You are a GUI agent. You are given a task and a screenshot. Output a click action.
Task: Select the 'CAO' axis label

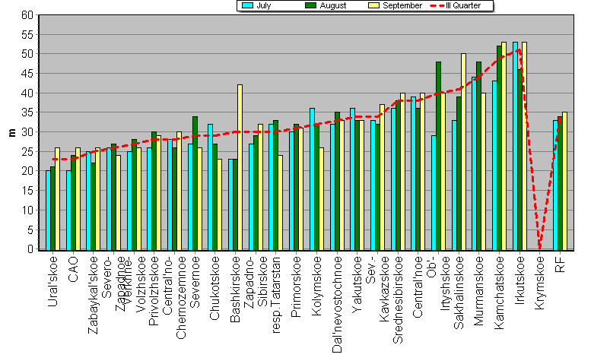(x=73, y=269)
